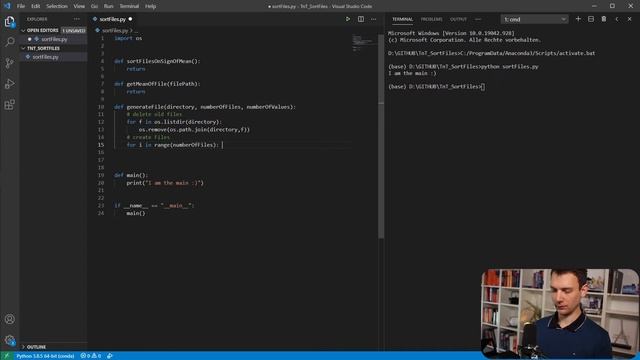Click print("I am the main :)") line
This screenshot has height=360, width=640.
[x=165, y=183]
